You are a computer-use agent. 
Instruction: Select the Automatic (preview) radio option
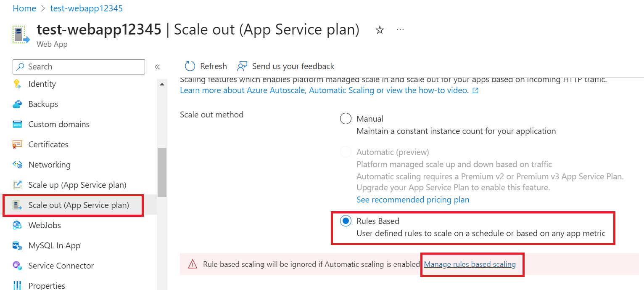pyautogui.click(x=346, y=152)
